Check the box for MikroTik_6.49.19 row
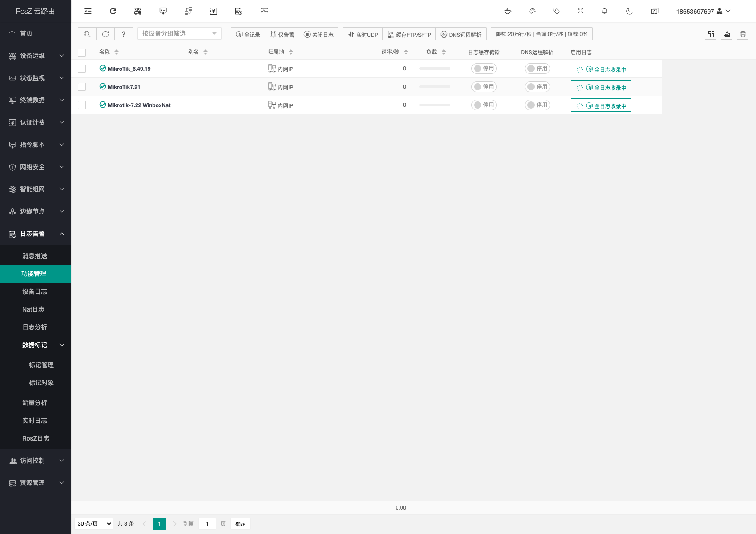Screen dimensions: 756x534 click(x=82, y=69)
